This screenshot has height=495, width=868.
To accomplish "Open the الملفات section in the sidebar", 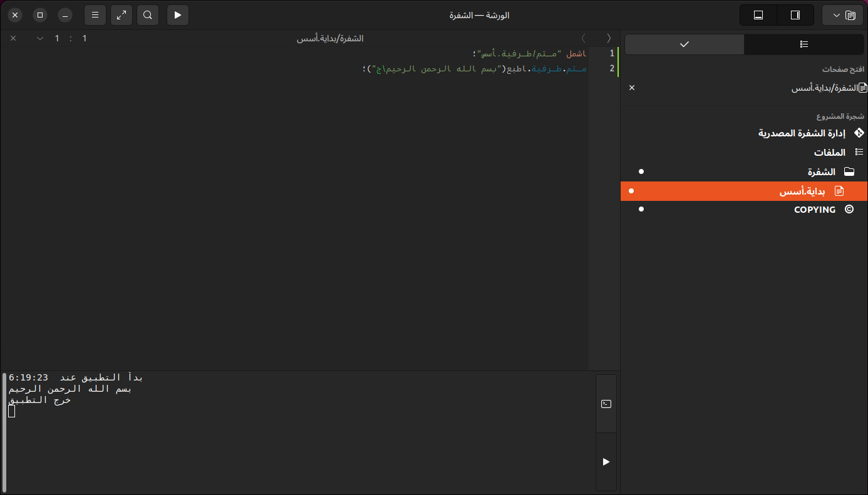I will click(829, 152).
